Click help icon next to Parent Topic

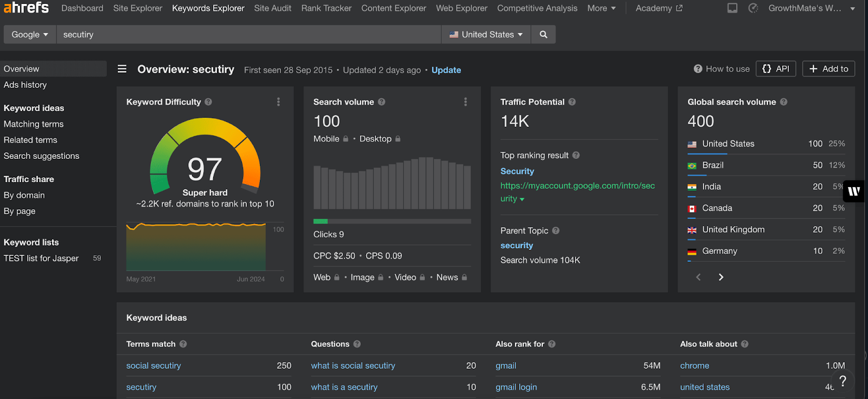click(556, 230)
